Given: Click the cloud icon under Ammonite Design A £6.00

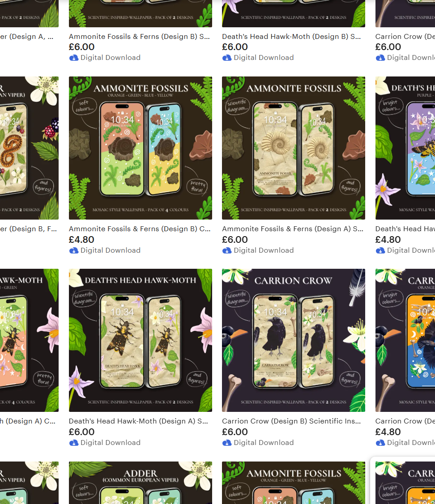Looking at the screenshot, I should click(x=227, y=250).
